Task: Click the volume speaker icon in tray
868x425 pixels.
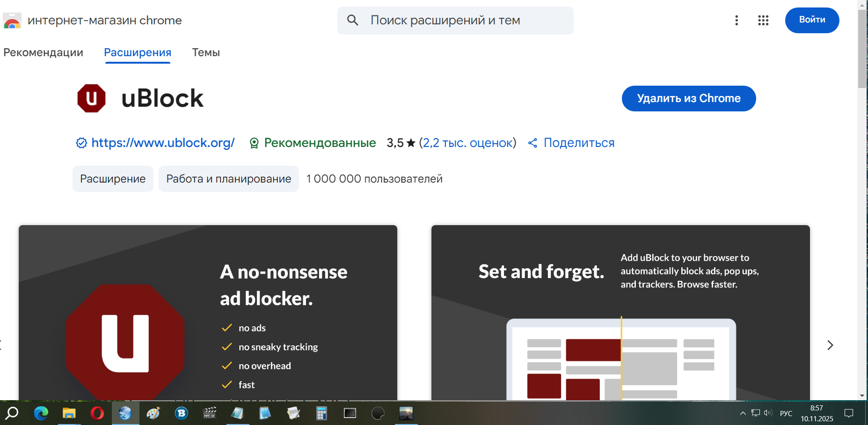Action: point(768,413)
